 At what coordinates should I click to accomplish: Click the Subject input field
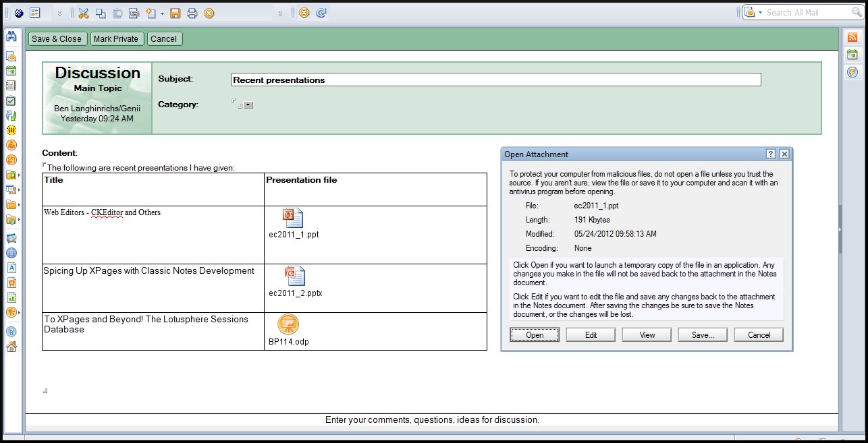[495, 80]
